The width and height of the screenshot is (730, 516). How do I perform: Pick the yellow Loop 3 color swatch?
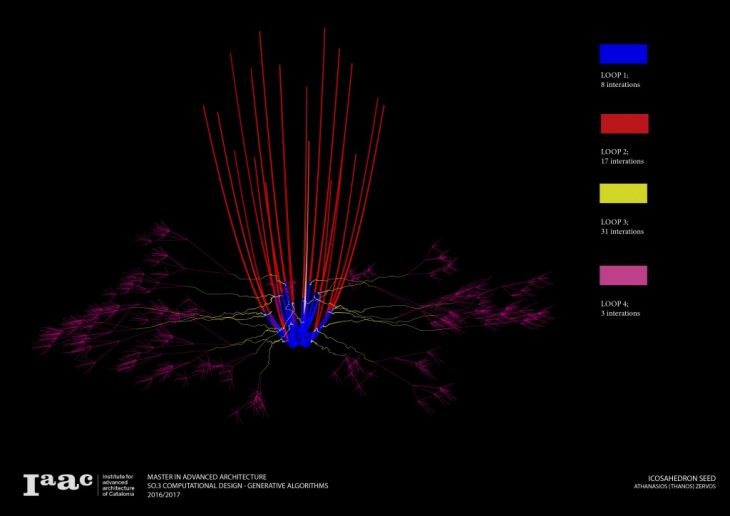[623, 193]
